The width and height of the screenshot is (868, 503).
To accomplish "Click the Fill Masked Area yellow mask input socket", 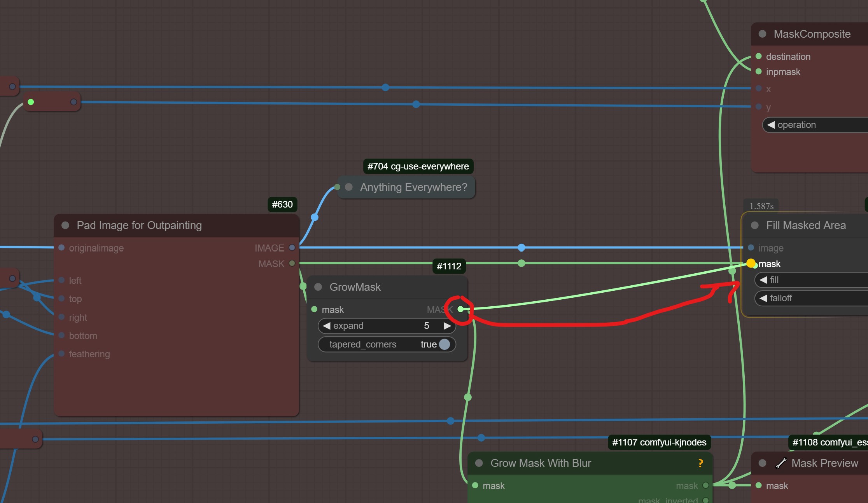I will [751, 264].
